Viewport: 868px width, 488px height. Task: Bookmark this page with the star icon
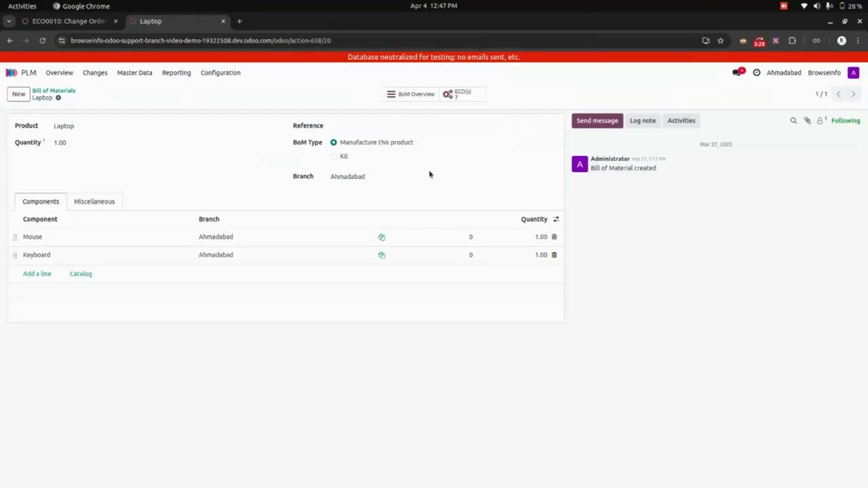coord(720,41)
